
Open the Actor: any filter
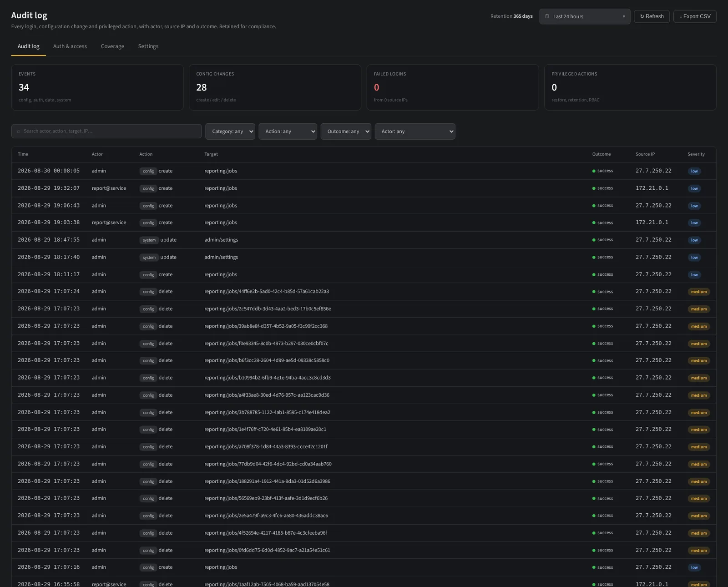(415, 132)
